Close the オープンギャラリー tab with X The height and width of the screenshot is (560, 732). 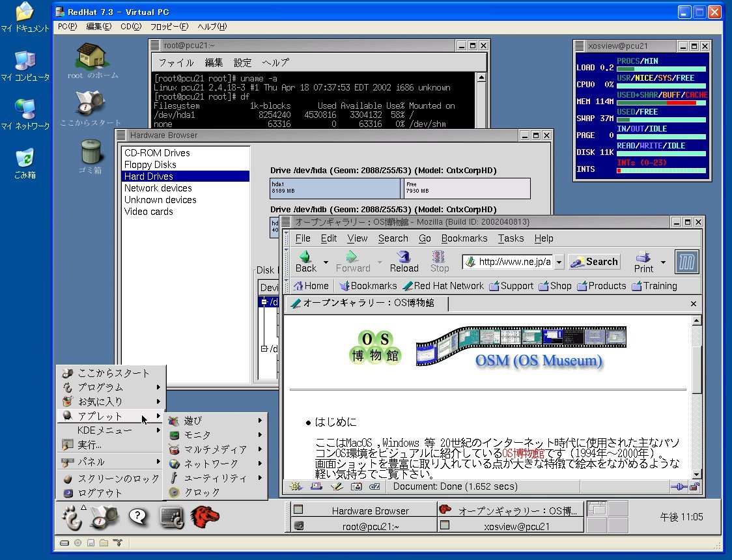tap(694, 304)
